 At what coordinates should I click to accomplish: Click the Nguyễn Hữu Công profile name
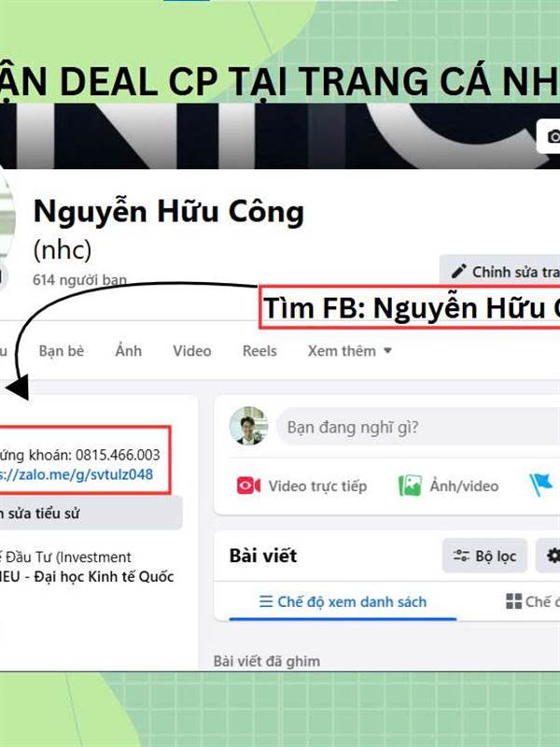click(169, 211)
